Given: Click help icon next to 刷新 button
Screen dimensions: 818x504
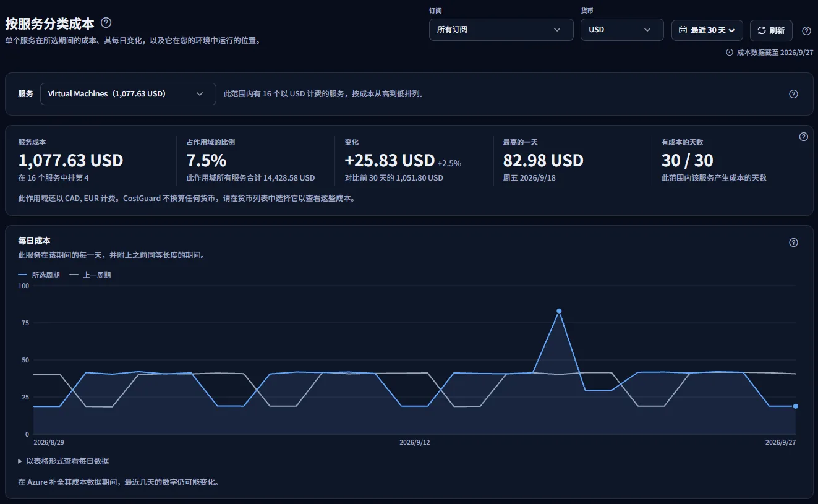Looking at the screenshot, I should pos(806,30).
